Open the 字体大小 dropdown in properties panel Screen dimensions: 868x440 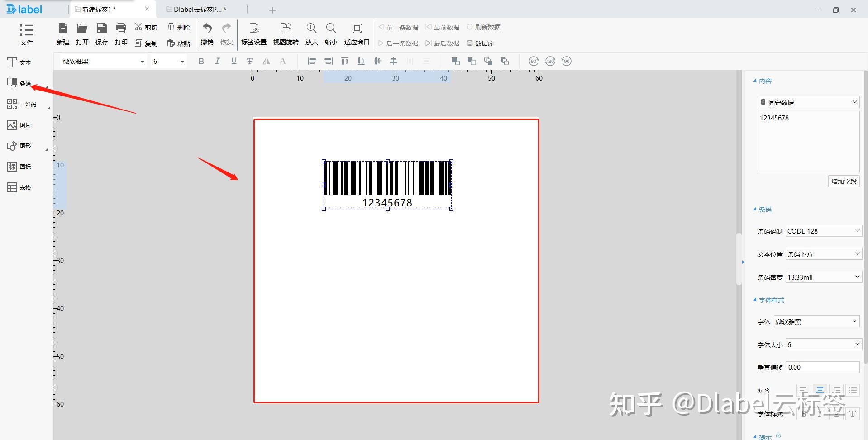click(x=824, y=344)
